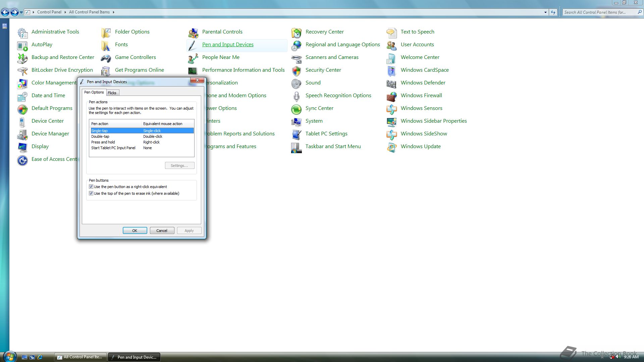Open the Welcome Center link
This screenshot has width=644, height=362.
point(420,57)
